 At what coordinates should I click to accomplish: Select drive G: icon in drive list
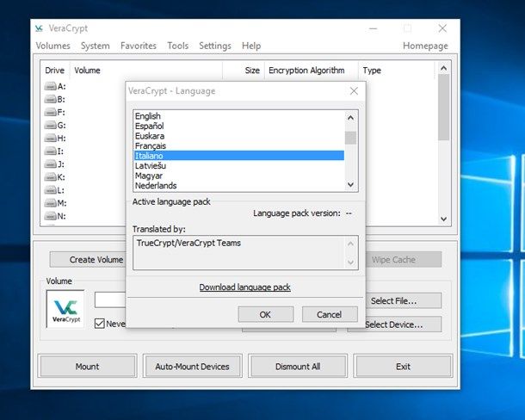click(x=50, y=125)
